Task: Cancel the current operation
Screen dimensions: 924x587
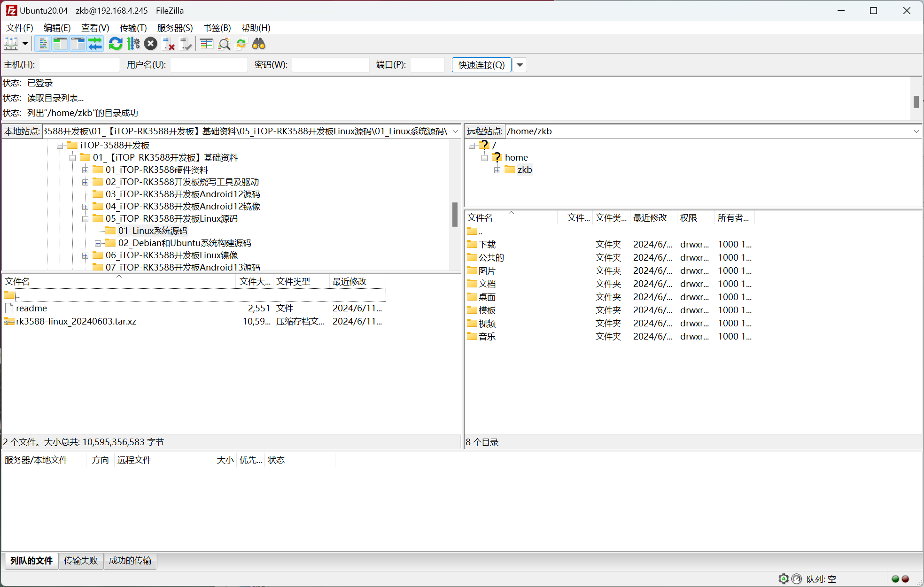Action: point(150,44)
